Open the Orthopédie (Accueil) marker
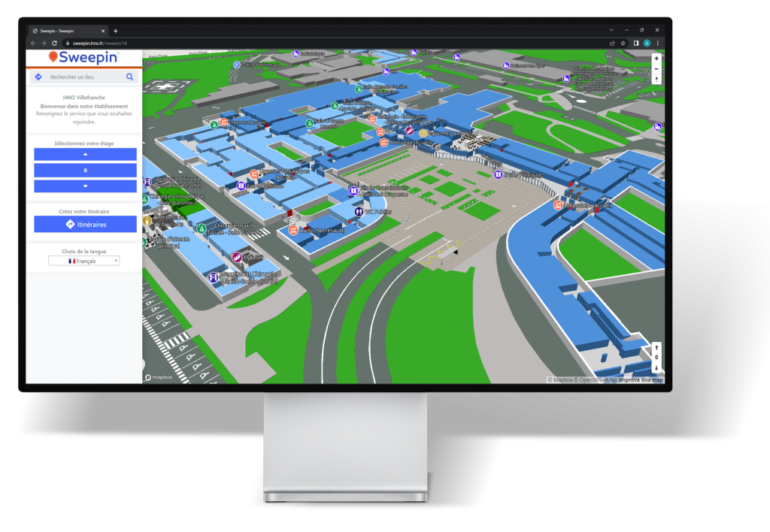The width and height of the screenshot is (770, 532). pyautogui.click(x=383, y=142)
